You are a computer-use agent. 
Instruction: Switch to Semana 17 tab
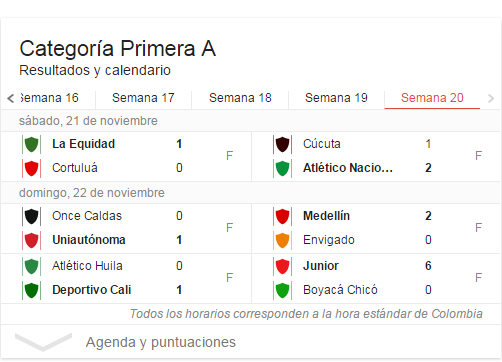[143, 98]
